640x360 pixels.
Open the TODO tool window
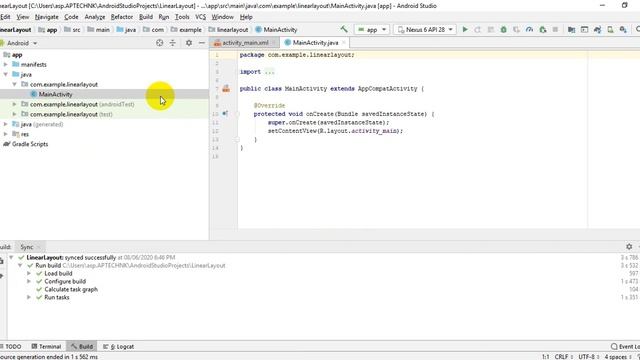(12, 346)
